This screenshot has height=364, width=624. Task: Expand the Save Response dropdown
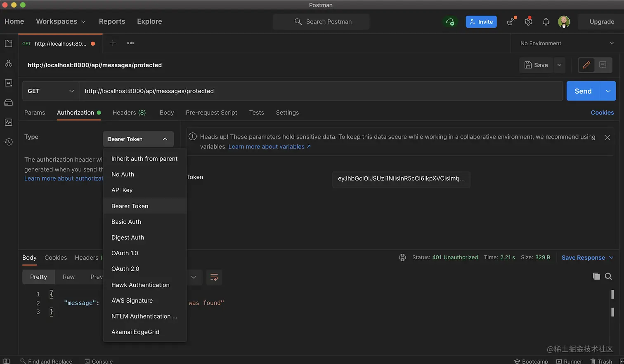pyautogui.click(x=587, y=258)
